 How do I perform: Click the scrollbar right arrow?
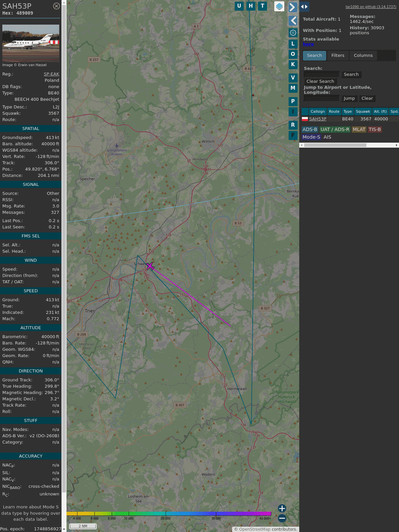[397, 145]
